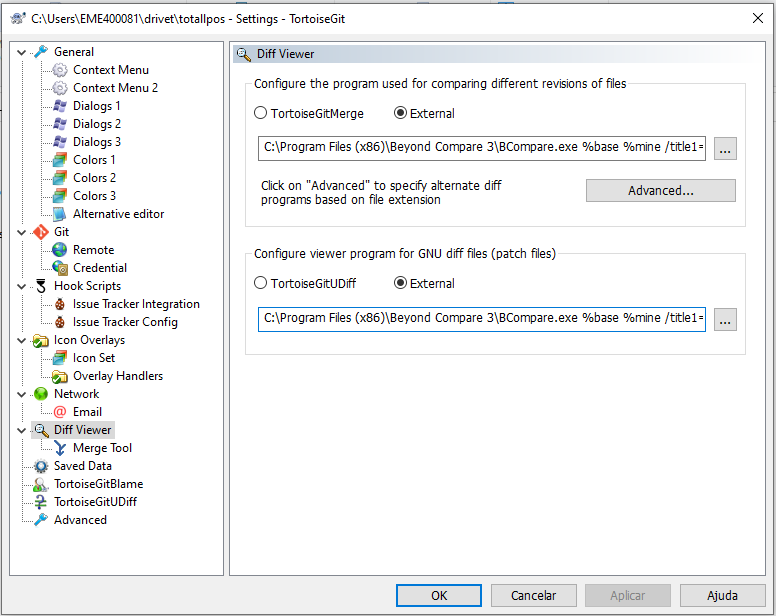Click the Merge Tool branch icon
The width and height of the screenshot is (776, 616).
click(59, 448)
